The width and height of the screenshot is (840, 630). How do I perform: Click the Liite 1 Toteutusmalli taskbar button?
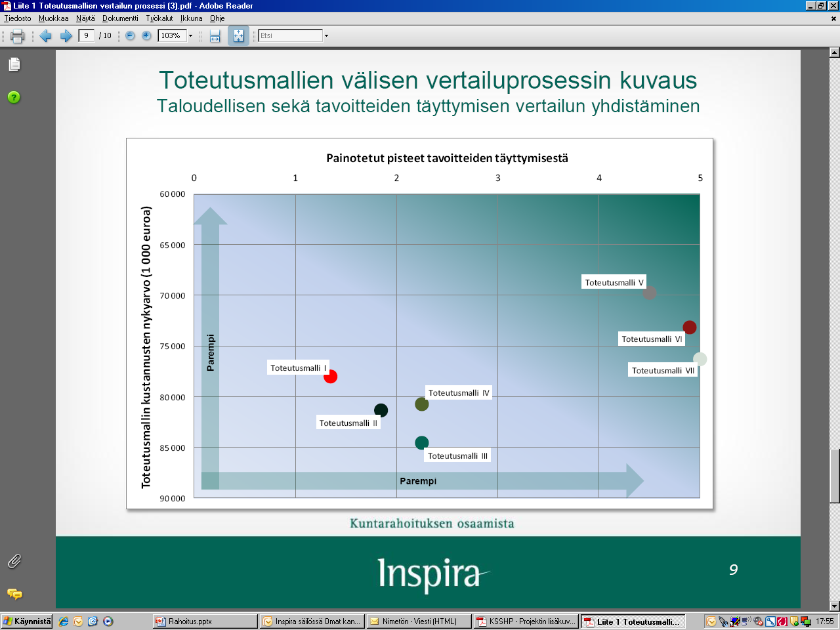[634, 621]
